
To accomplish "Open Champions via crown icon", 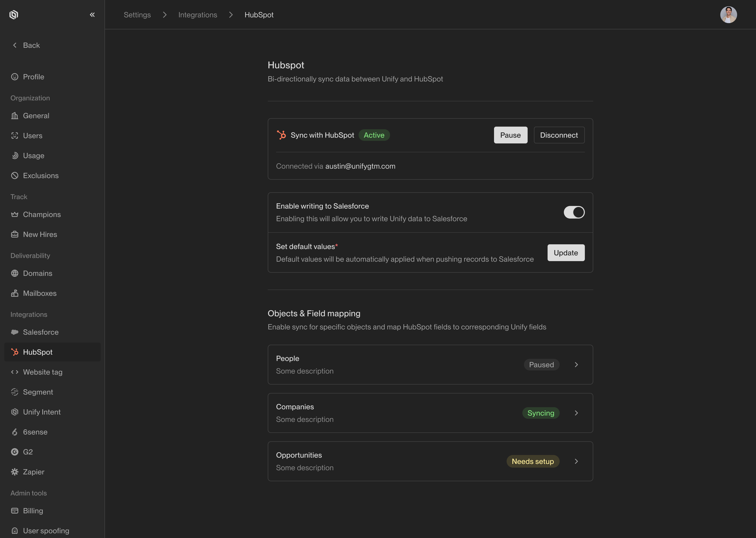I will [14, 214].
